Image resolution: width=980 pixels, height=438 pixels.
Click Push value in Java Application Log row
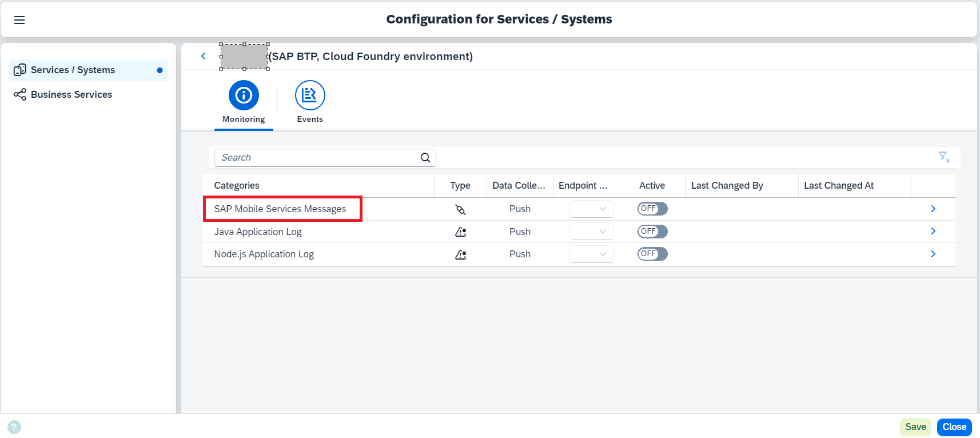point(520,232)
